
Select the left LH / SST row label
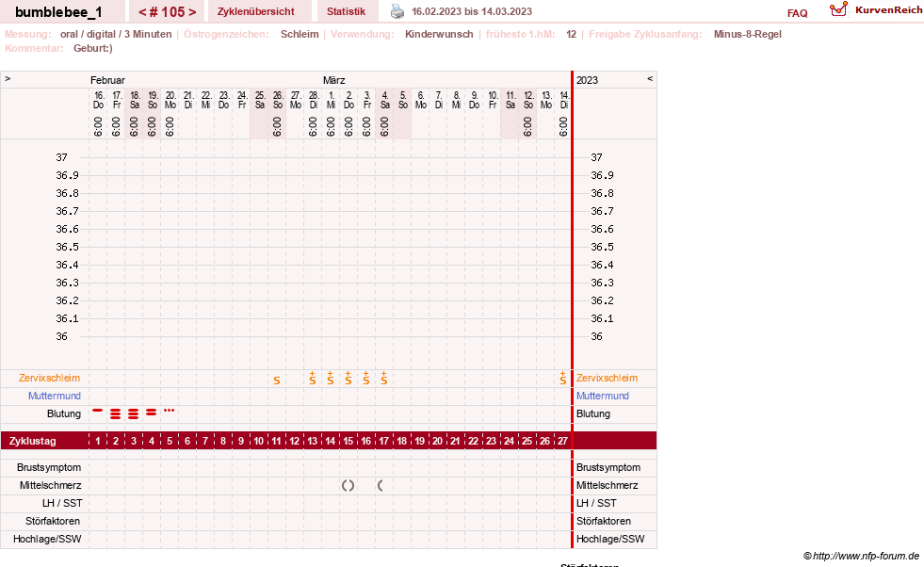coord(62,503)
